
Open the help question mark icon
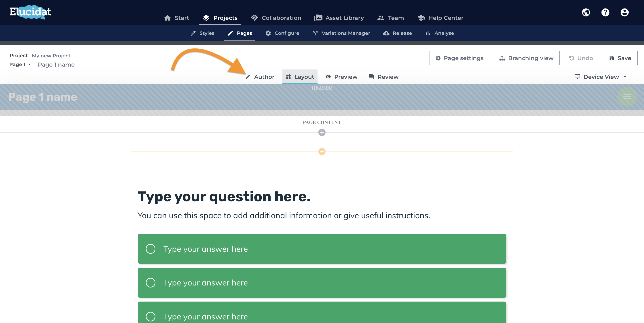605,12
